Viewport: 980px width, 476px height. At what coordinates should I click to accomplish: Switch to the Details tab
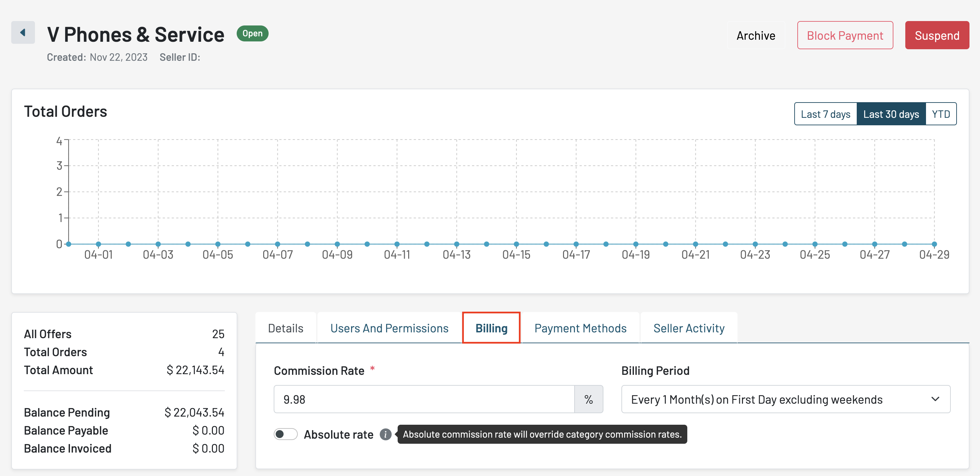[285, 328]
